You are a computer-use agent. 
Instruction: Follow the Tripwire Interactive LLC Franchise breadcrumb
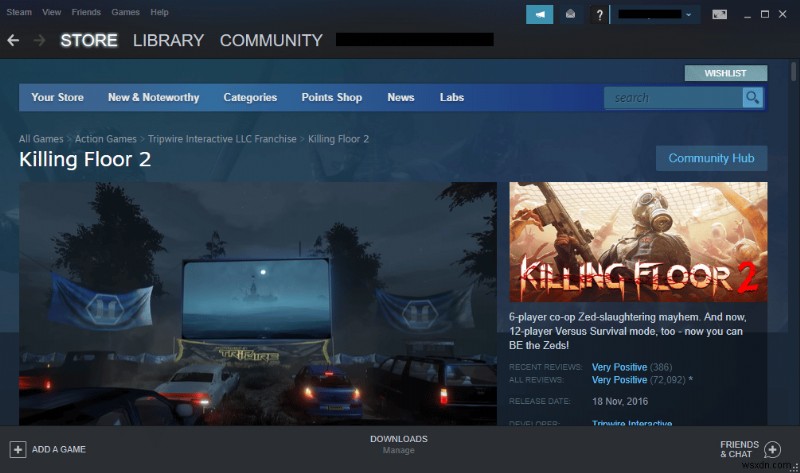tap(222, 139)
